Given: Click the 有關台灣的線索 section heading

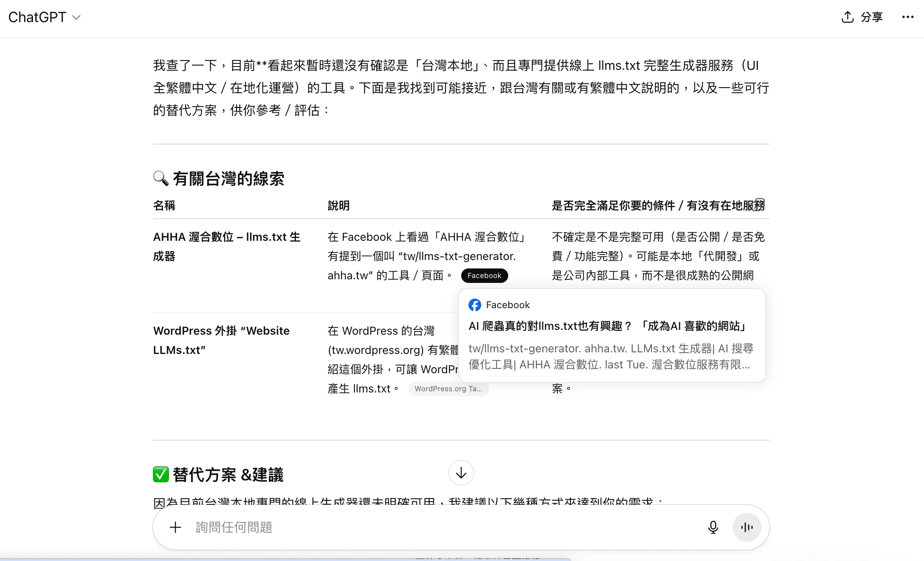Looking at the screenshot, I should tap(229, 179).
